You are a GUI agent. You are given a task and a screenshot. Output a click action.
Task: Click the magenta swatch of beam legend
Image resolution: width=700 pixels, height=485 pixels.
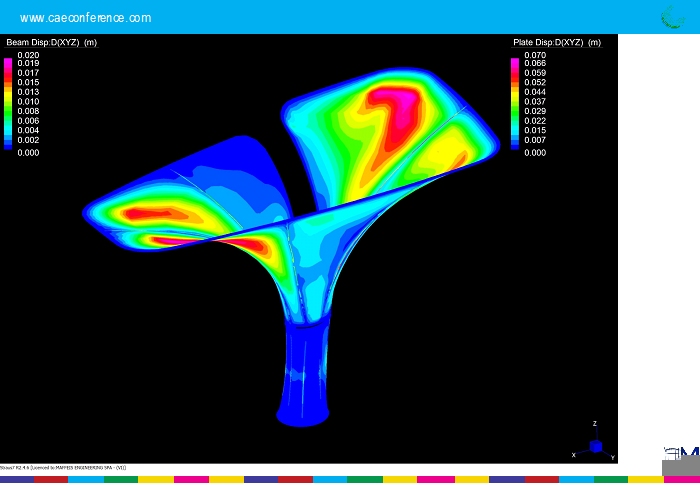(x=9, y=63)
